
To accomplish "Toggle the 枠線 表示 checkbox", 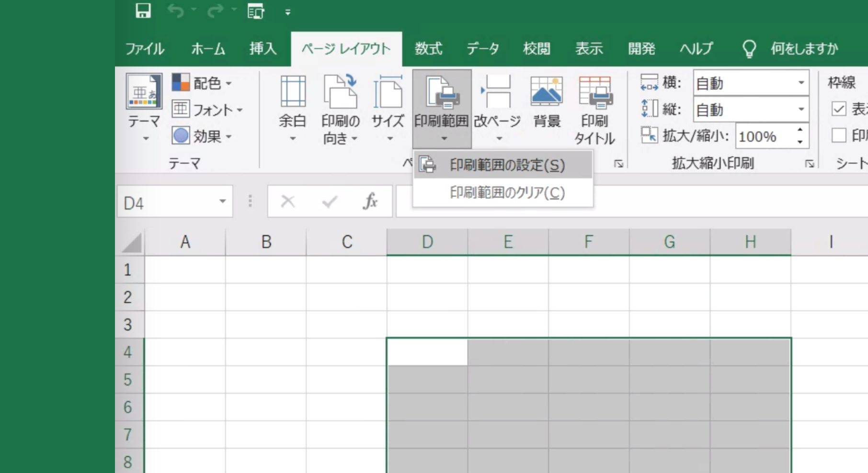I will (839, 109).
